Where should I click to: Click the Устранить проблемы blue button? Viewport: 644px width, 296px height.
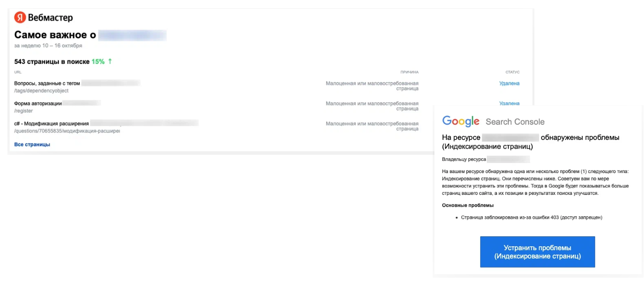point(537,252)
